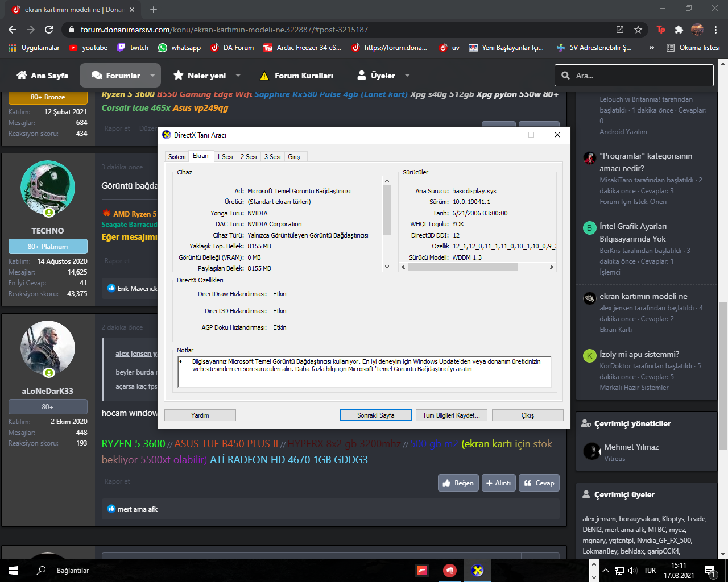Show hidden tray icons chevron

pos(606,571)
